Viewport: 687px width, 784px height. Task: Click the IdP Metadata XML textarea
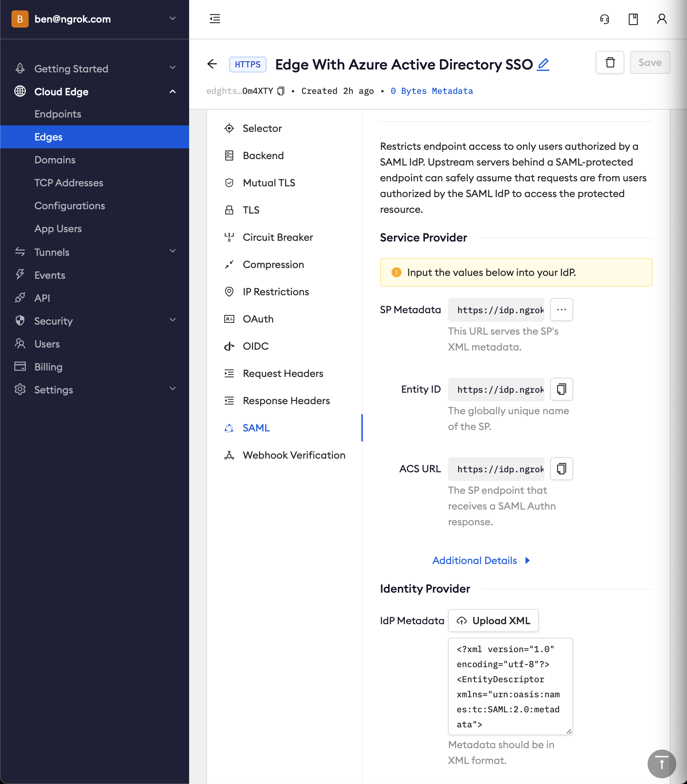510,686
